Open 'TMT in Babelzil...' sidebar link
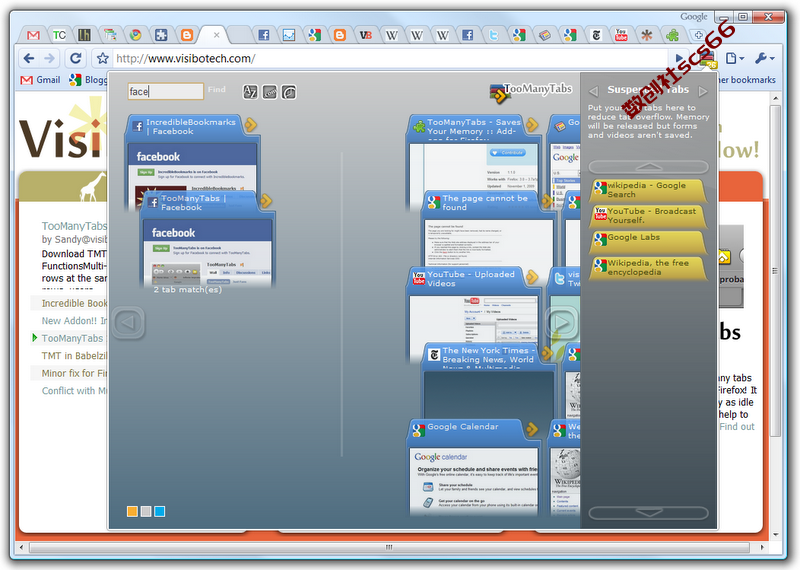Image resolution: width=800 pixels, height=570 pixels. tap(74, 356)
